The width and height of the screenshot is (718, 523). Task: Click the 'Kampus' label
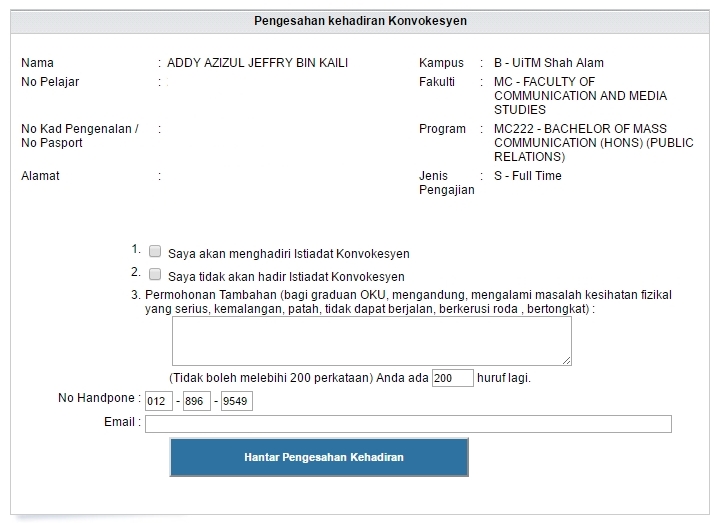(x=441, y=63)
